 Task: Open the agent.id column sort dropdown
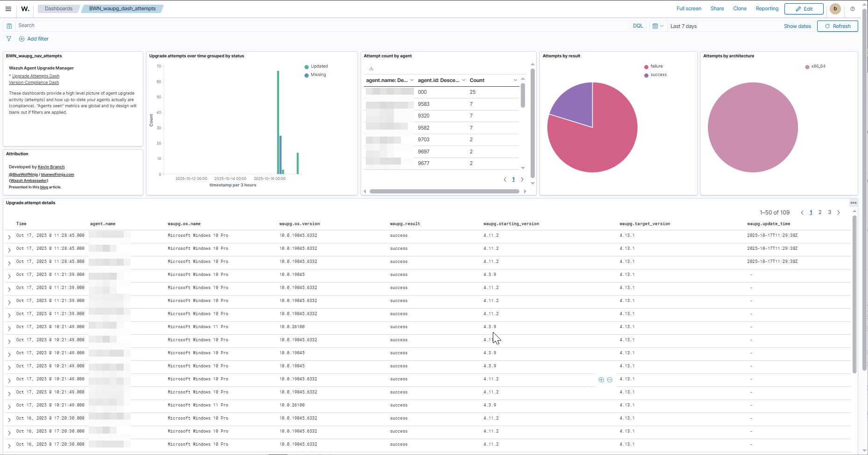click(464, 80)
